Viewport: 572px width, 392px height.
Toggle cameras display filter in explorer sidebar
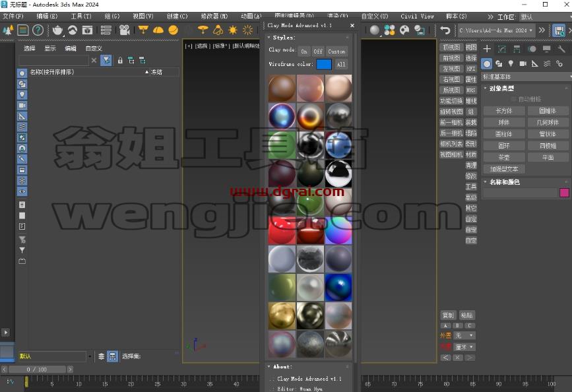pyautogui.click(x=22, y=106)
